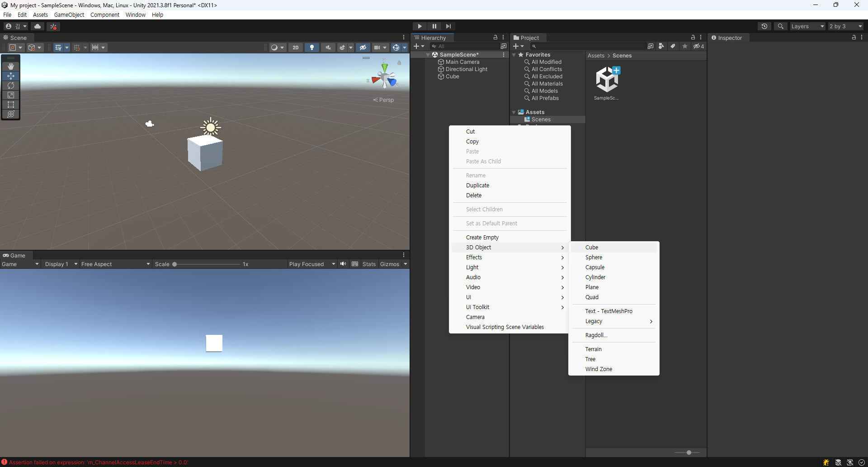Click the orientation gizmo green Y axis

(x=384, y=68)
